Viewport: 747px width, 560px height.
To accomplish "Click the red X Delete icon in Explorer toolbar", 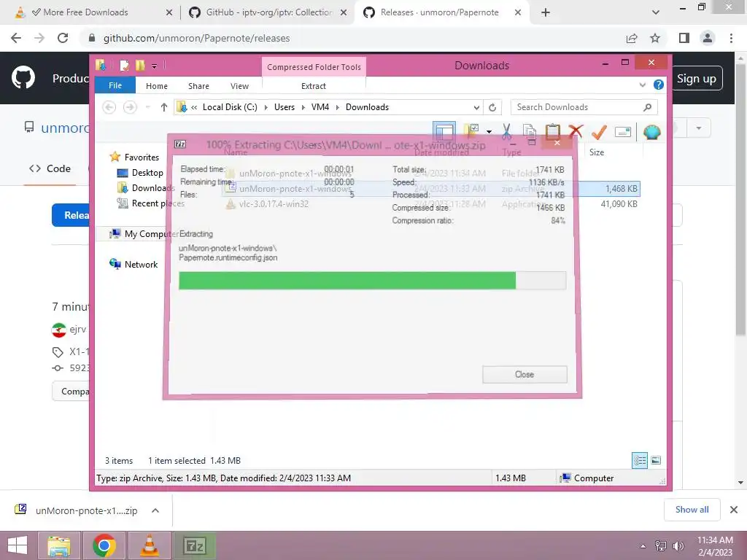I will 576,131.
